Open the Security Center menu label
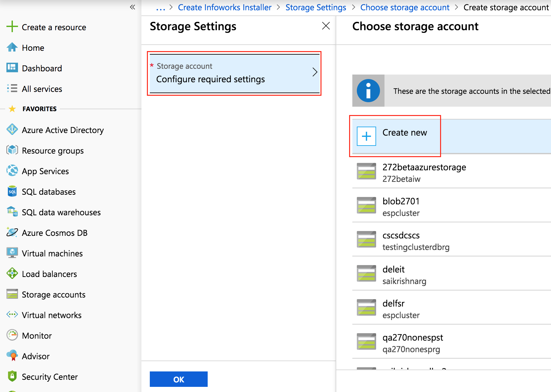 pyautogui.click(x=50, y=377)
